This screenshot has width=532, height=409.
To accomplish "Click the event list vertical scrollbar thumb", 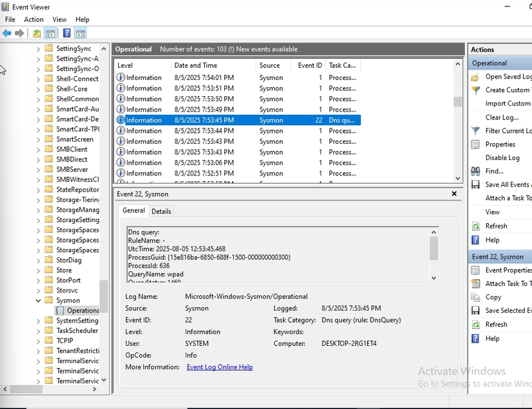I will click(458, 102).
